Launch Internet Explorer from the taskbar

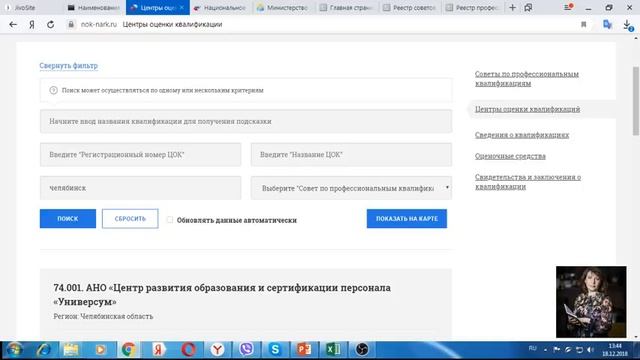coord(43,349)
